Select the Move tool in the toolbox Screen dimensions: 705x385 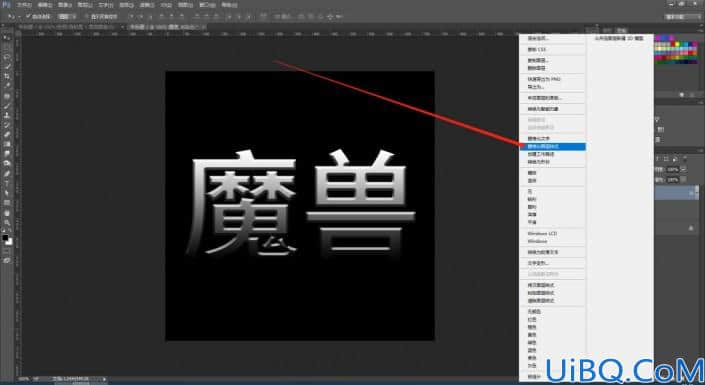pos(7,38)
